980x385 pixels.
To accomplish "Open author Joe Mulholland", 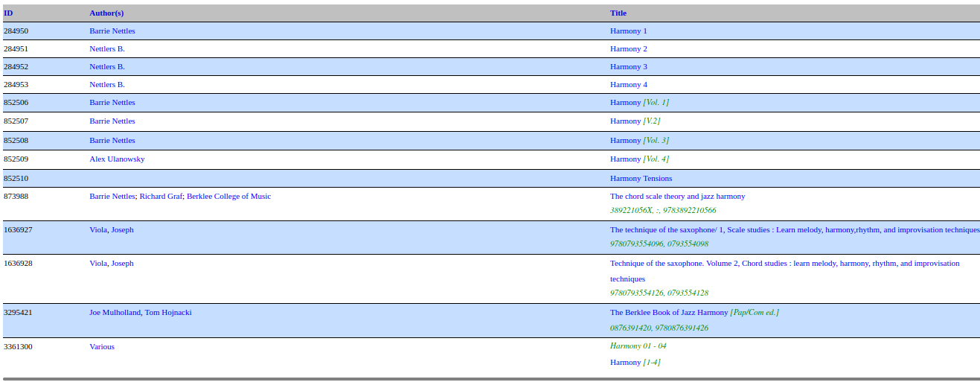I will click(x=115, y=312).
